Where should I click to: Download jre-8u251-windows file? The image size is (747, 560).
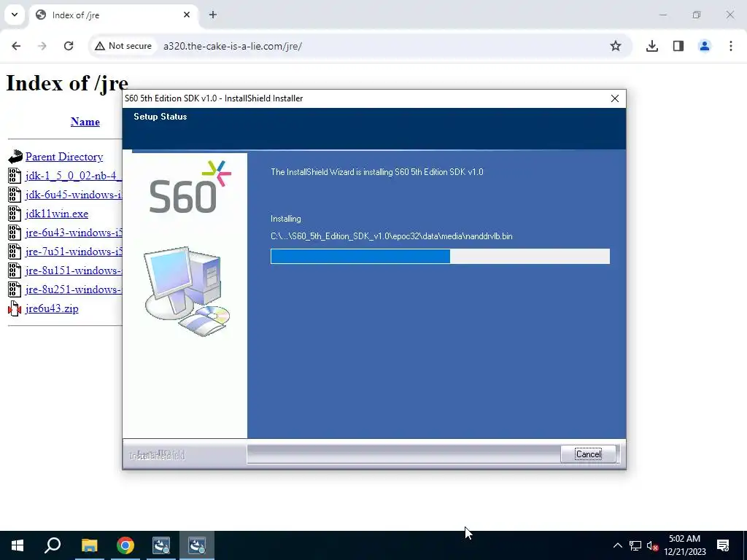click(x=74, y=289)
